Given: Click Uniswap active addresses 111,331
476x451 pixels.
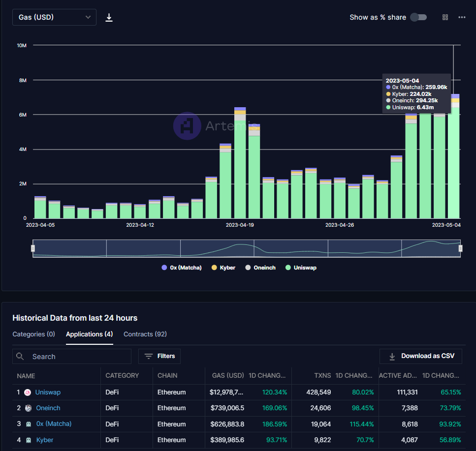Looking at the screenshot, I should (x=408, y=392).
